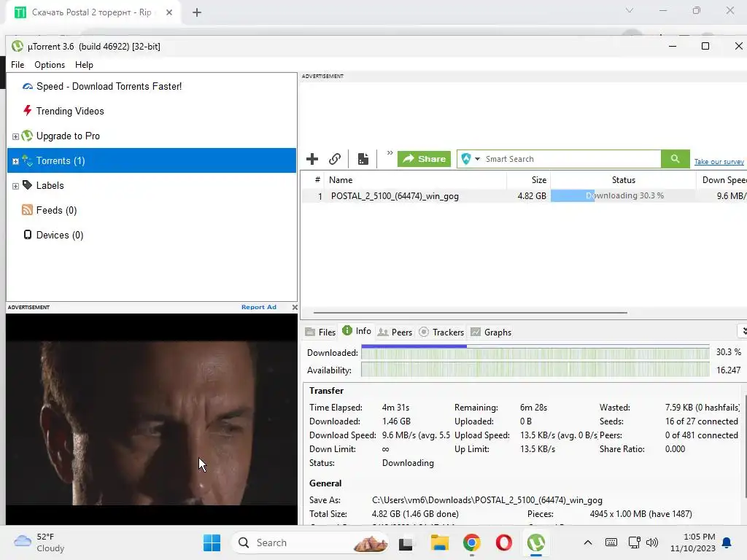Image resolution: width=747 pixels, height=560 pixels.
Task: Open Opera browser from taskbar
Action: (503, 542)
